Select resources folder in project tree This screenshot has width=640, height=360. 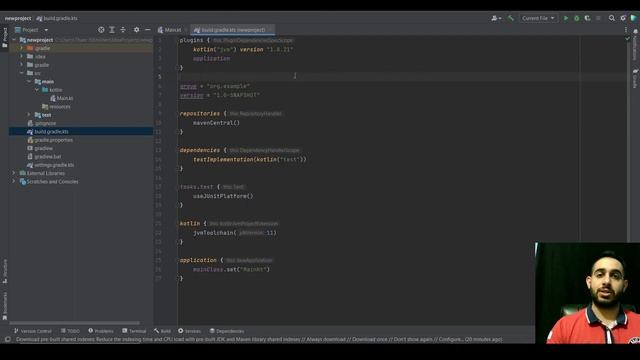[56, 107]
